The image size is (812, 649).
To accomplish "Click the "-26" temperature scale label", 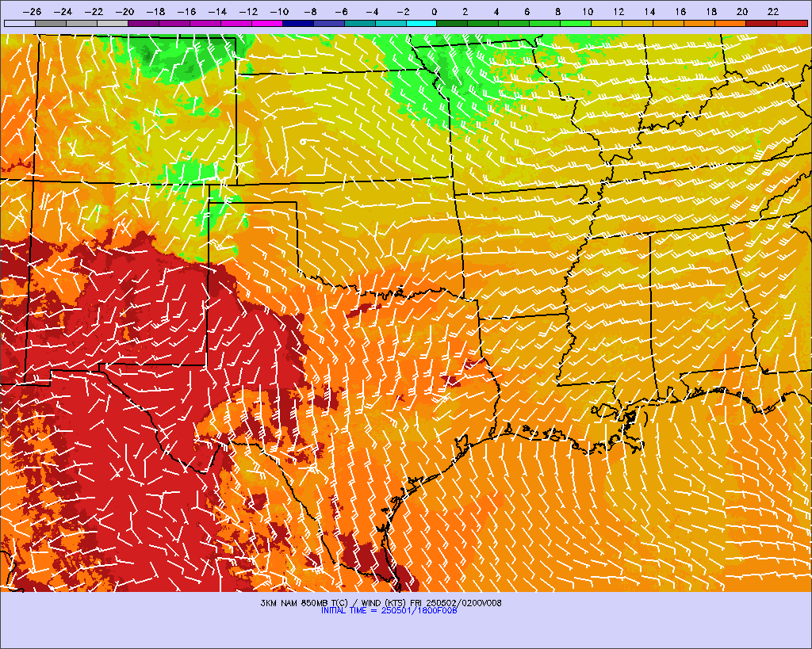I will (x=32, y=12).
